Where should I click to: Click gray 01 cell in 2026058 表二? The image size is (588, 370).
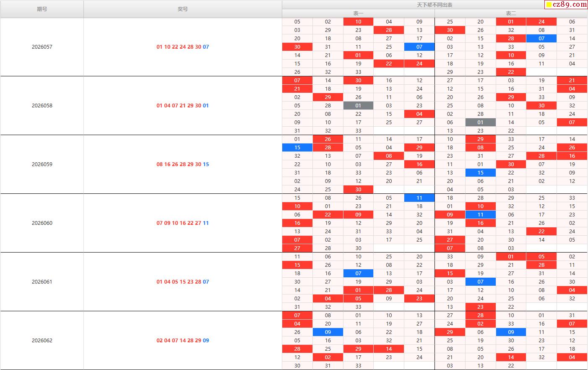coord(480,122)
